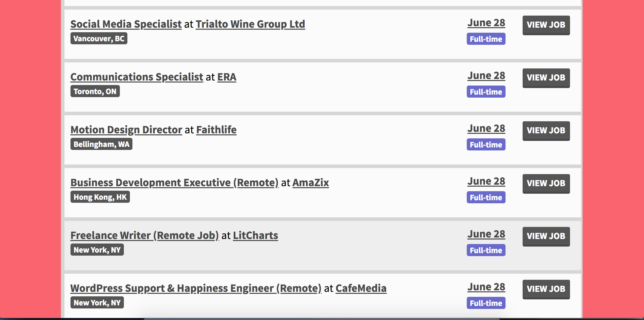
Task: Click VIEW JOB for Motion Design Director
Action: click(546, 131)
